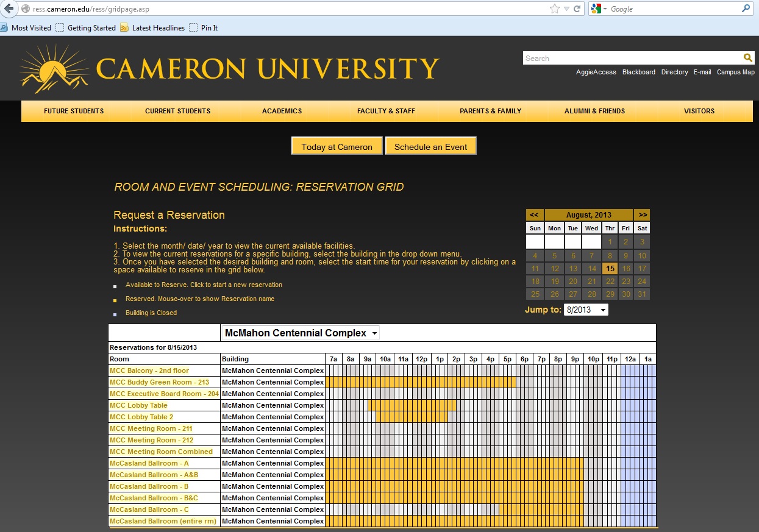The image size is (759, 532).
Task: Click the 12p time column header
Action: click(x=421, y=359)
